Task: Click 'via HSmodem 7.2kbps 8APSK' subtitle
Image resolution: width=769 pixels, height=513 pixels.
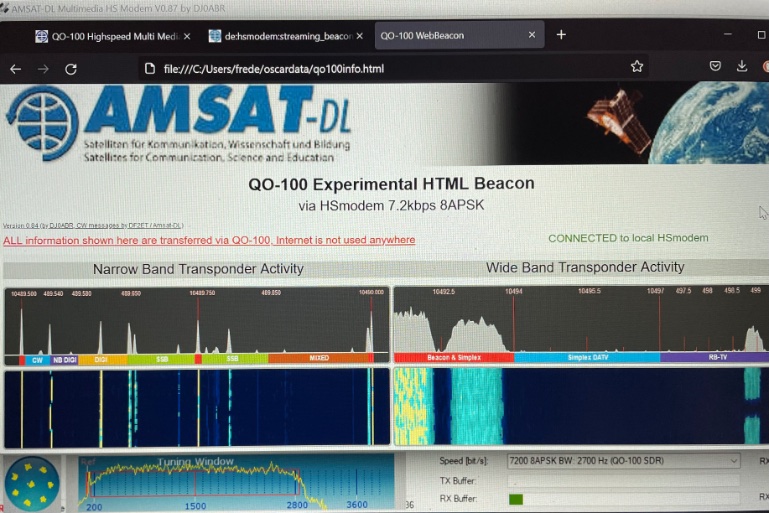Action: 391,205
